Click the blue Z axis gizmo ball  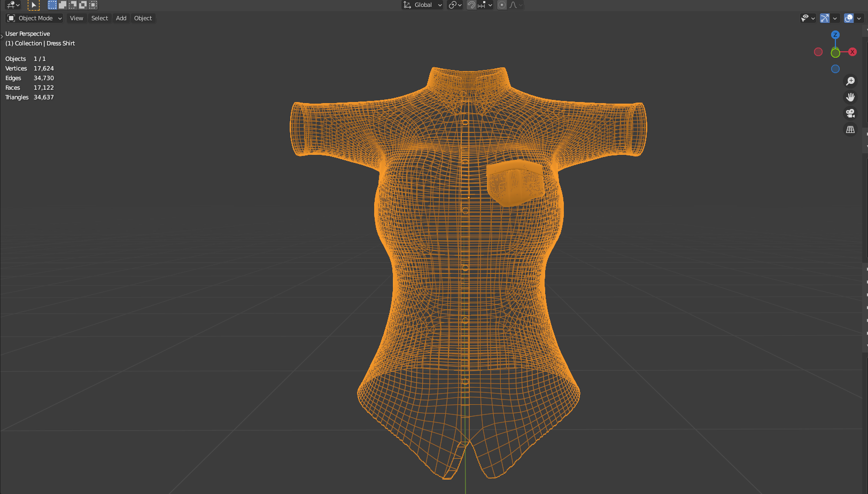click(835, 35)
